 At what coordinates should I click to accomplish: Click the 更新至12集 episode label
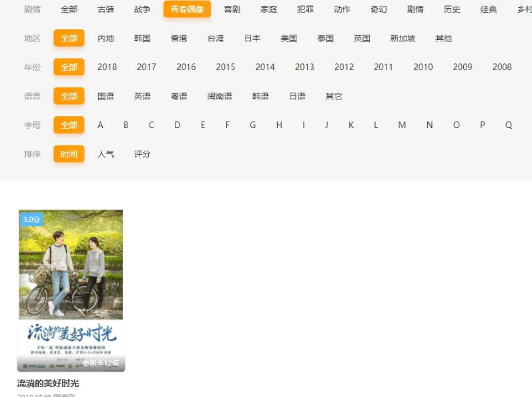101,363
